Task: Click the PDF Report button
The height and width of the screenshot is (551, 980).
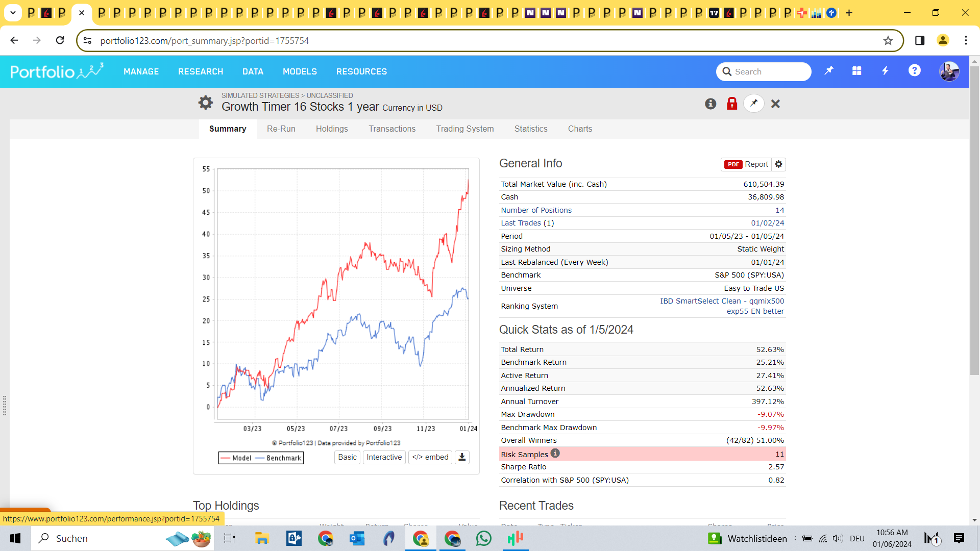Action: click(x=746, y=164)
